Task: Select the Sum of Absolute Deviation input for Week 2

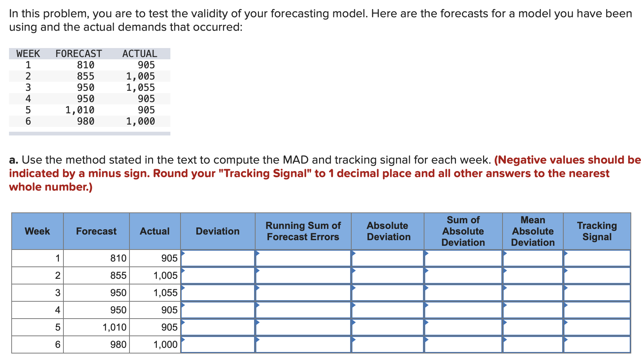Action: coord(463,275)
